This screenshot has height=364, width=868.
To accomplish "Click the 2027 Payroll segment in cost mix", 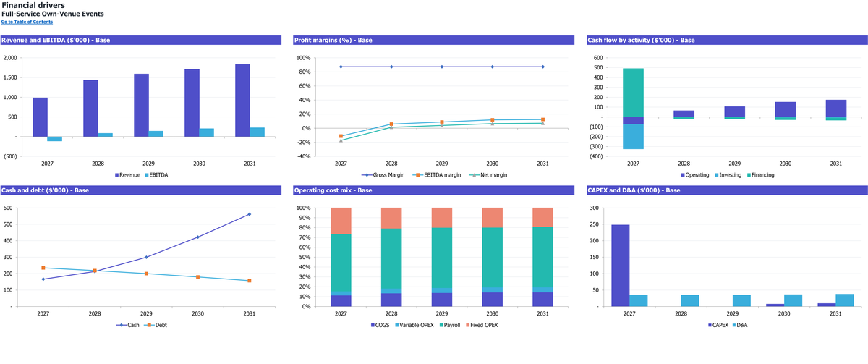I will pos(341,263).
